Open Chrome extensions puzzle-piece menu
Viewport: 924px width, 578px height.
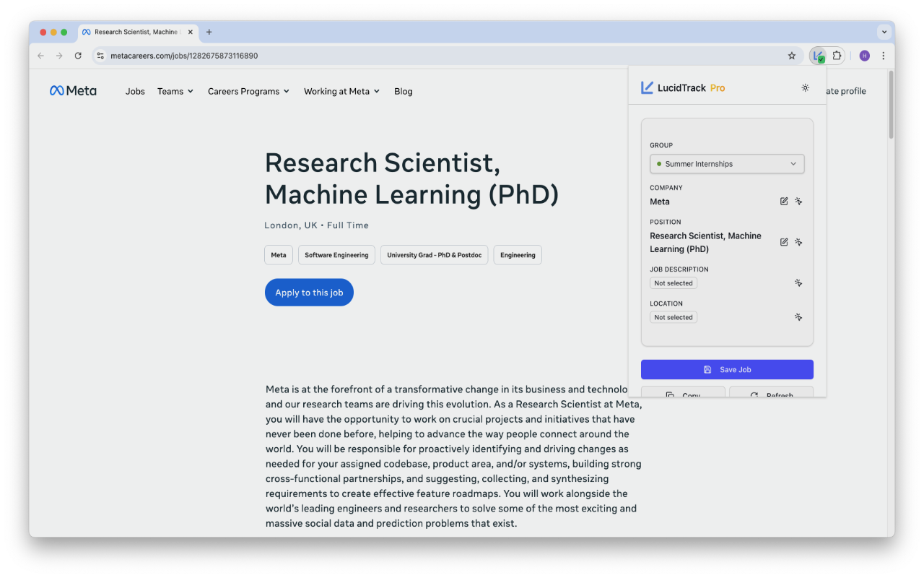(x=837, y=56)
